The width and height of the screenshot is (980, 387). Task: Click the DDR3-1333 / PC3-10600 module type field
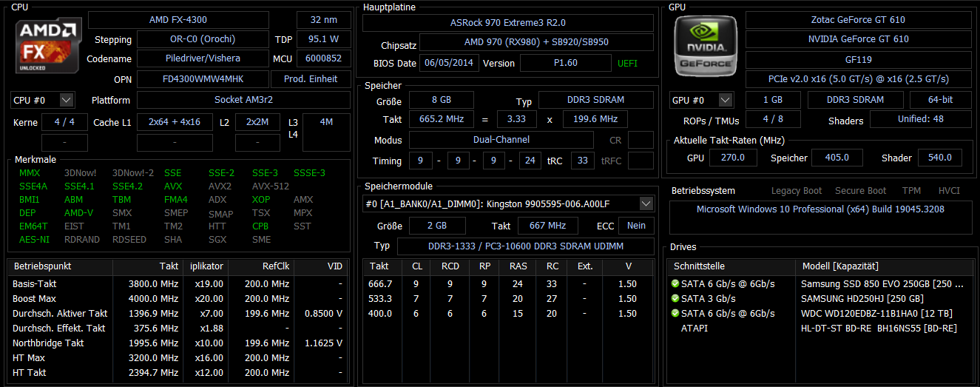526,246
